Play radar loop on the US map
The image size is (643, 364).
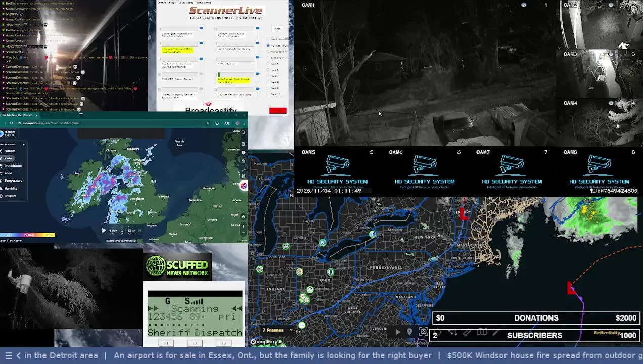(398, 332)
